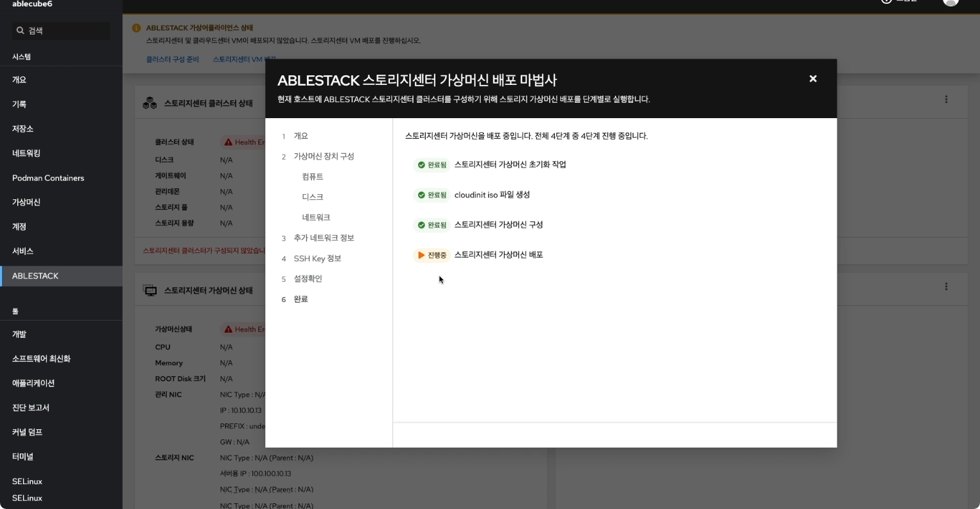Go to wizard step 4 SSH Key 정보
This screenshot has width=980, height=509.
coord(317,259)
